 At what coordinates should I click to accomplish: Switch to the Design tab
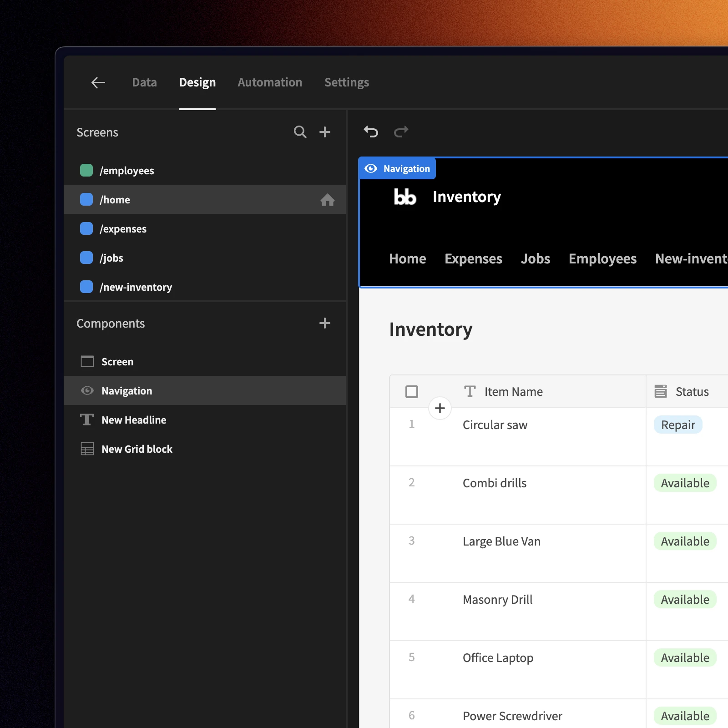point(197,82)
